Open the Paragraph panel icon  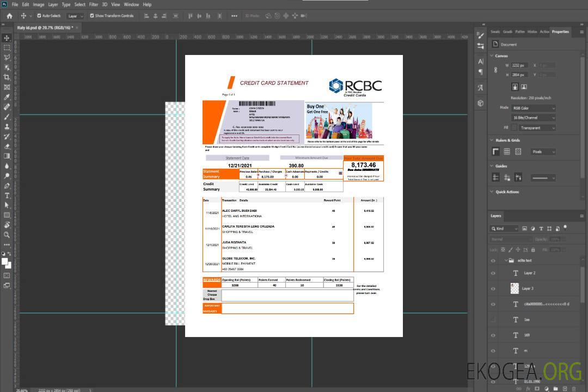(480, 72)
